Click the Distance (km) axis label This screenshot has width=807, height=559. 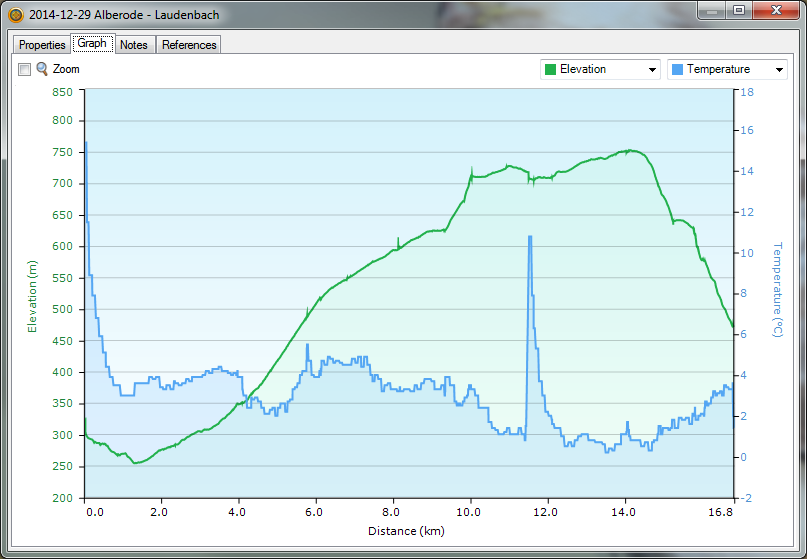click(x=406, y=531)
